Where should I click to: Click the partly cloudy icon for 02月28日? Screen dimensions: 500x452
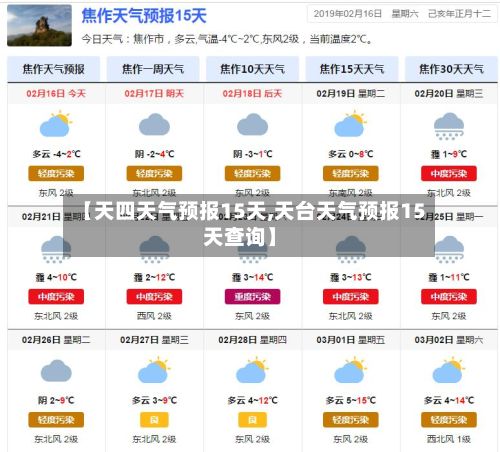(252, 371)
